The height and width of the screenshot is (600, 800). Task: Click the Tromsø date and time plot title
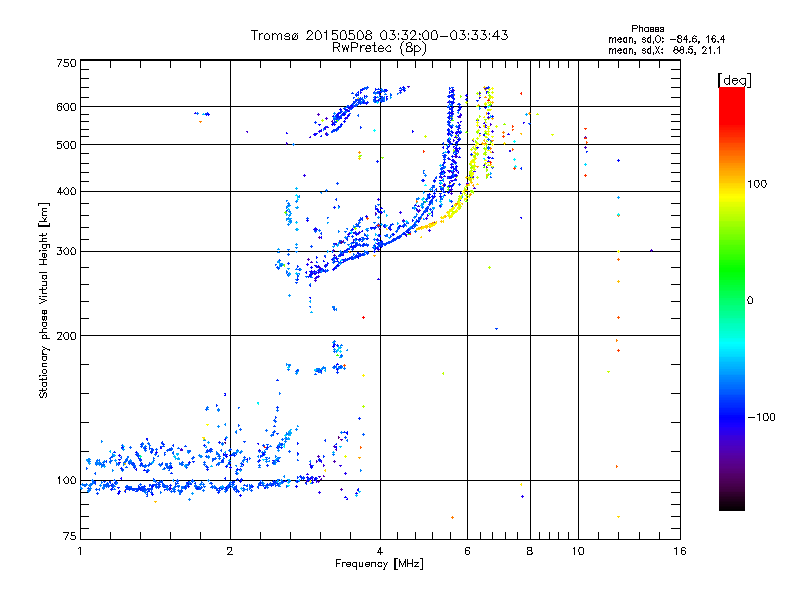pos(379,35)
